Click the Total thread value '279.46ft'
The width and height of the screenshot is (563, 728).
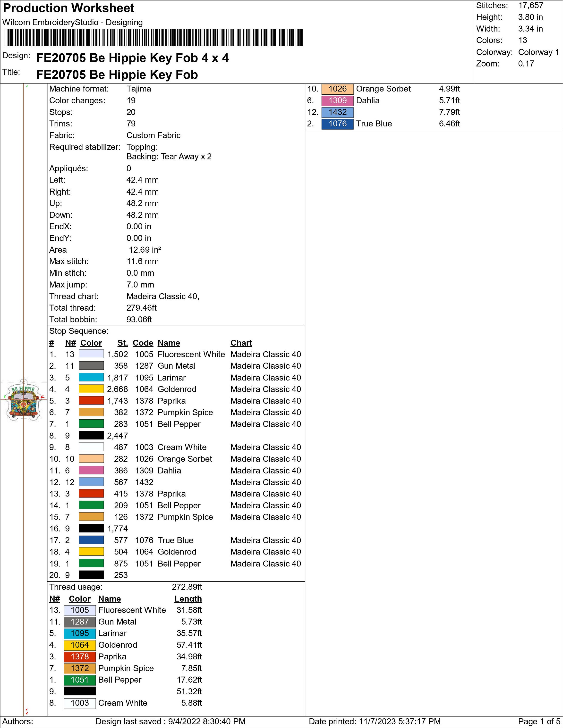pos(141,308)
